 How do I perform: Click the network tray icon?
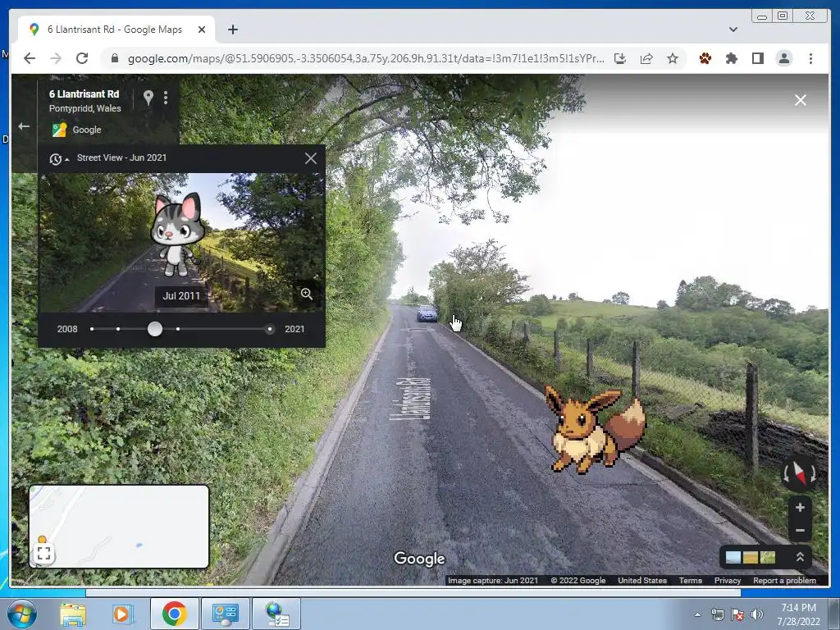(x=717, y=614)
